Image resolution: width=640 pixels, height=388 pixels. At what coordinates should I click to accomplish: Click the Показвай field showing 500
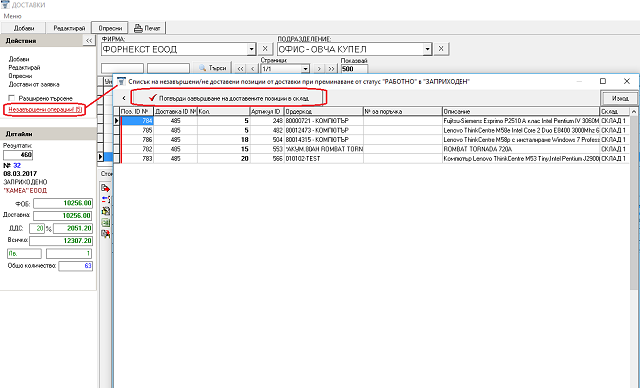[x=354, y=69]
